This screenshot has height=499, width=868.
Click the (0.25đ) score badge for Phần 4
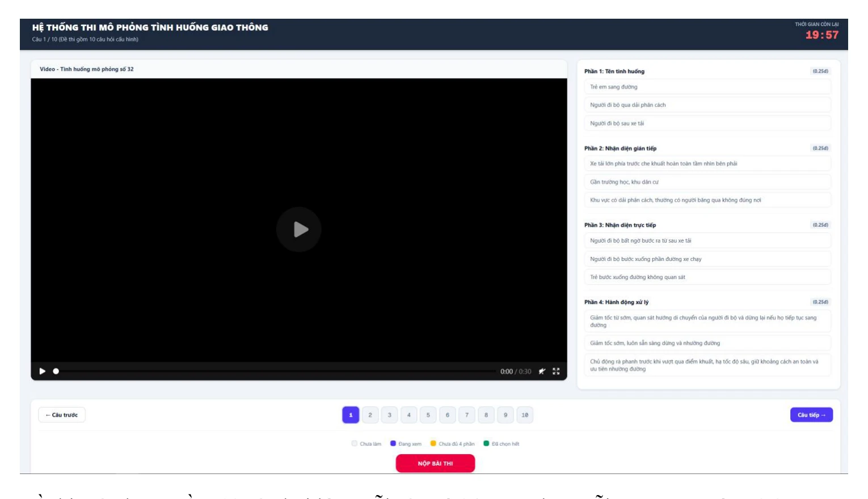click(820, 302)
